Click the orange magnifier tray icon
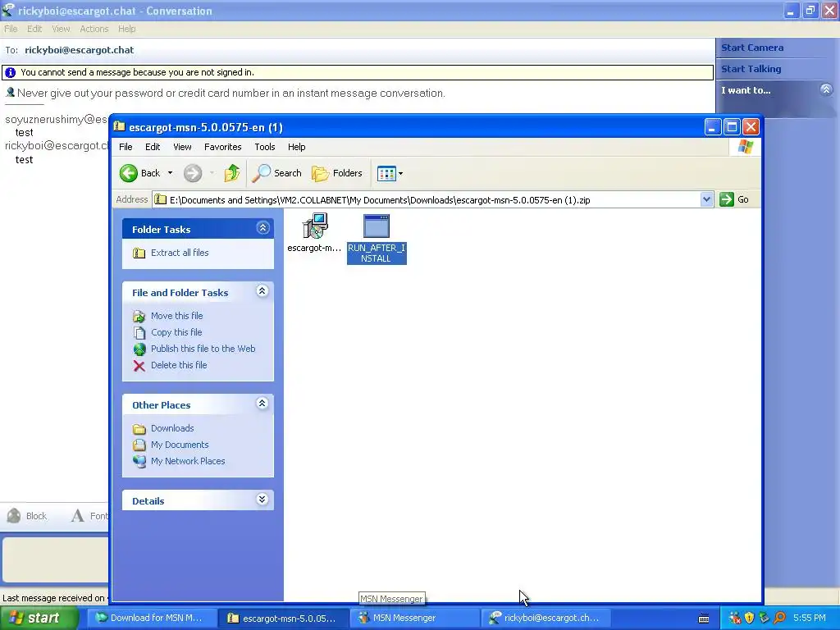 (780, 619)
